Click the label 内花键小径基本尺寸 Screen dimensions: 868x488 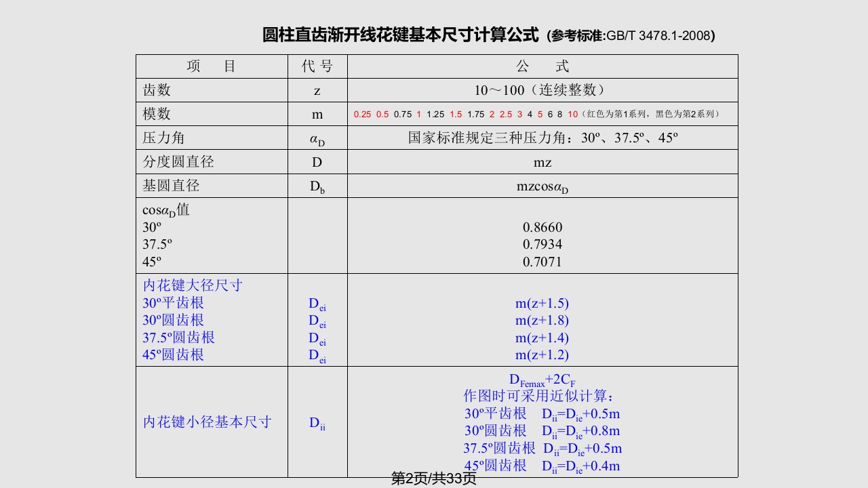click(x=207, y=422)
